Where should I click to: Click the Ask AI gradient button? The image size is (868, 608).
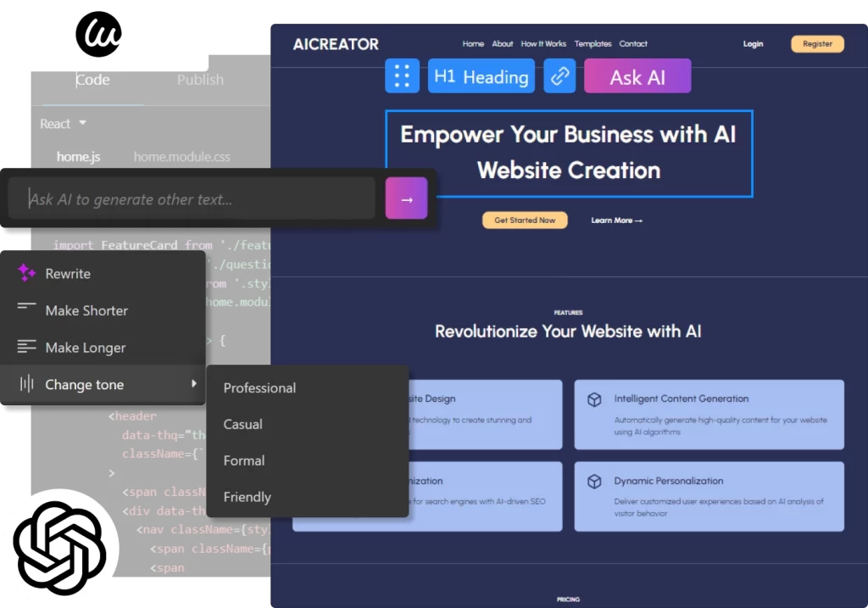click(x=637, y=75)
